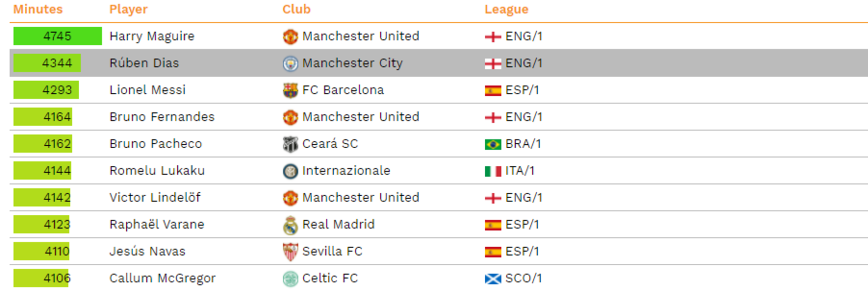Viewport: 868px width, 291px height.
Task: Click the Manchester City club crest
Action: tap(290, 63)
